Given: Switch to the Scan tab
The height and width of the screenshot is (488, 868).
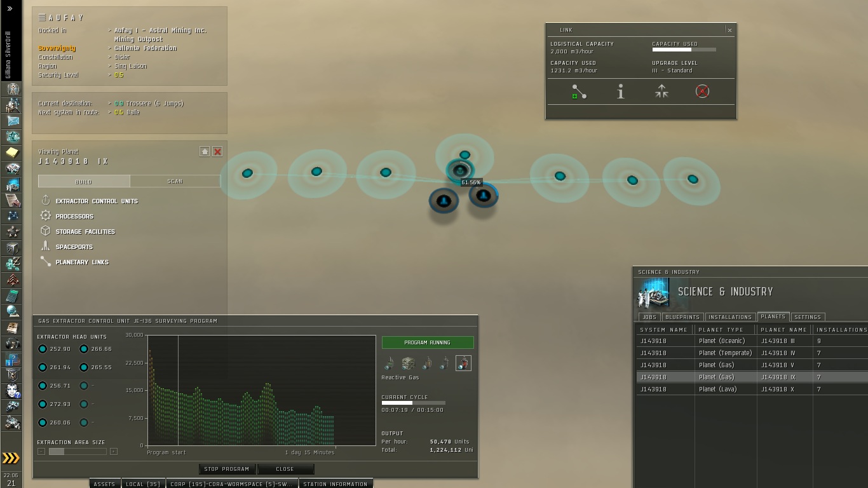Looking at the screenshot, I should (175, 181).
